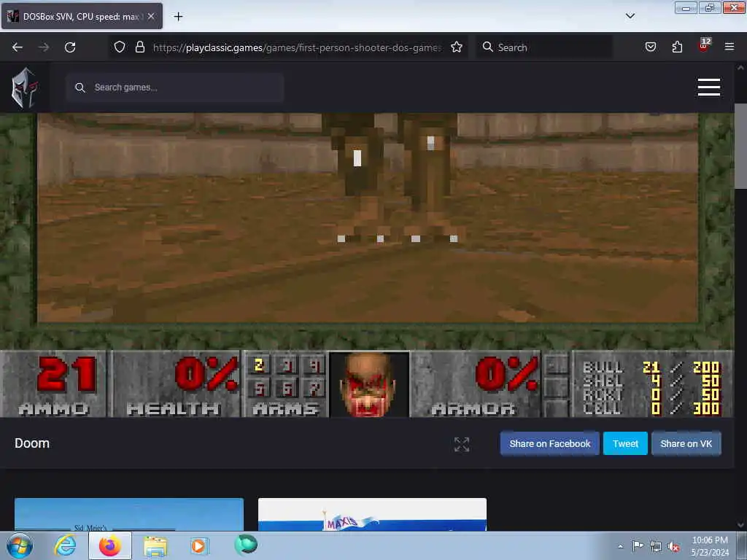Click the site search magnifier icon
This screenshot has width=747, height=560.
pos(80,87)
